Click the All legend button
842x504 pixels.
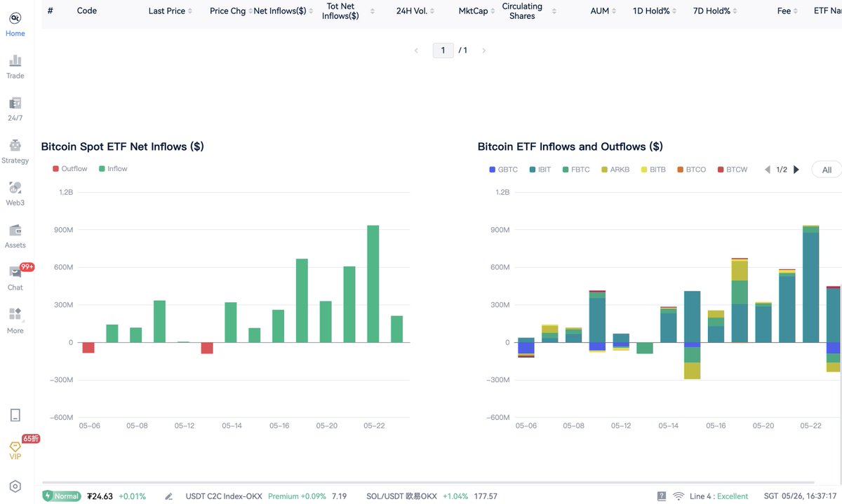pos(827,170)
